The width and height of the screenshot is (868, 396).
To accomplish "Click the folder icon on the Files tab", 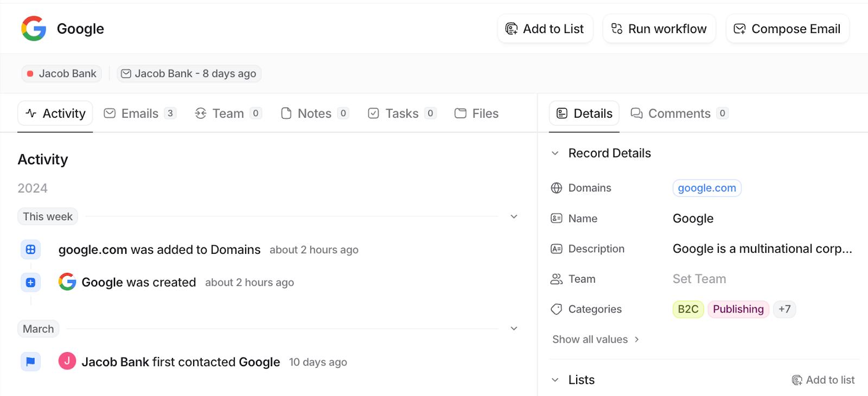I will click(461, 113).
